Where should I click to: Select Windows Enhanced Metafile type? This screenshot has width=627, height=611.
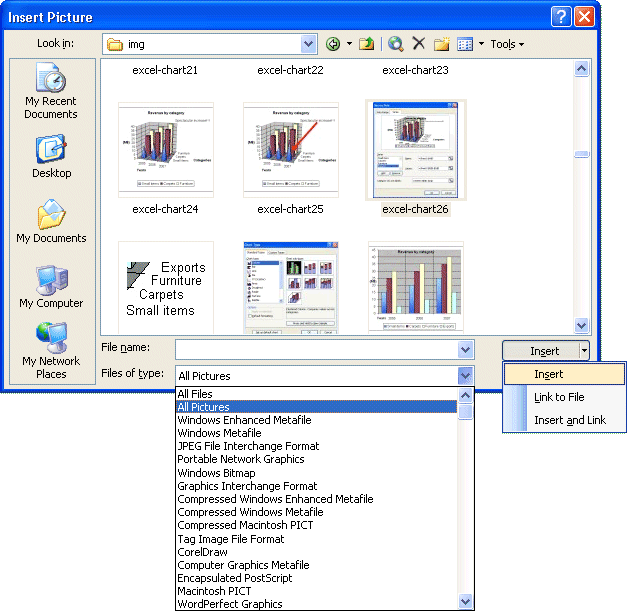317,420
